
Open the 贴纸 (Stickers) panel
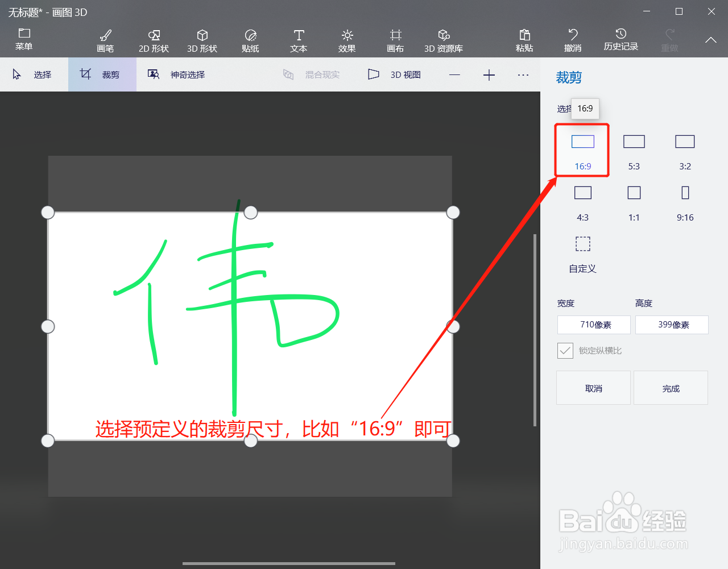tap(250, 40)
